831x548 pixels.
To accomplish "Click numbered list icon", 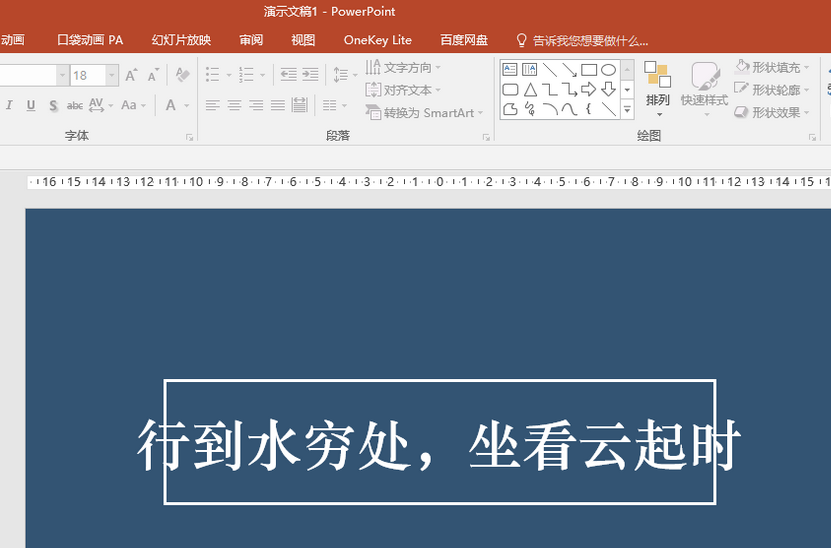I will (246, 75).
